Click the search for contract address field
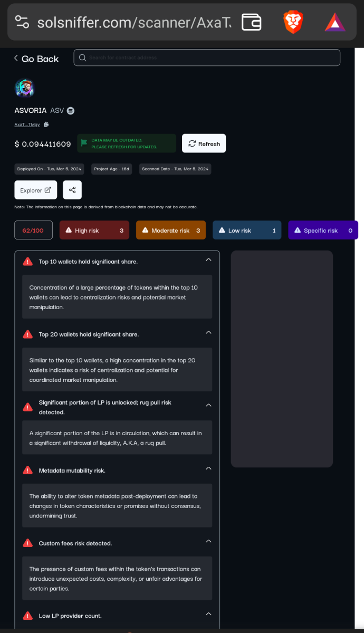The image size is (364, 633). pyautogui.click(x=206, y=57)
